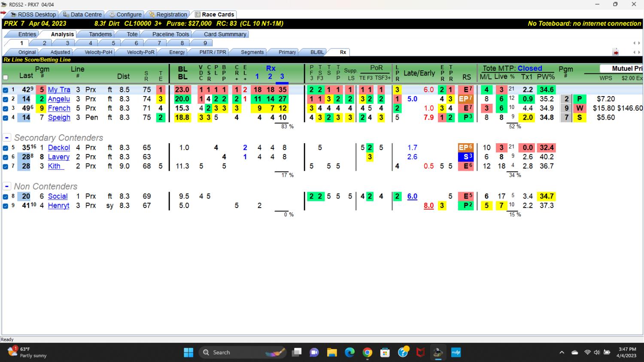Viewport: 644px width, 362px height.
Task: Open Microsoft Store from taskbar
Action: (385, 353)
